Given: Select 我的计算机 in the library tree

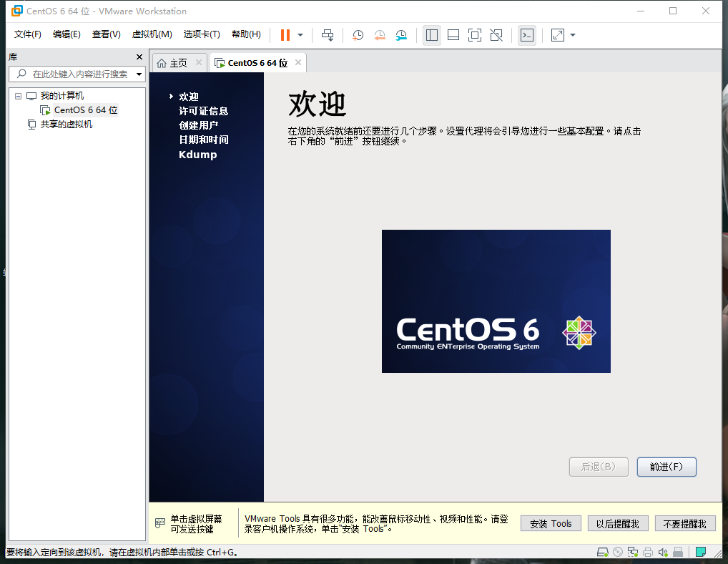Looking at the screenshot, I should tap(62, 96).
